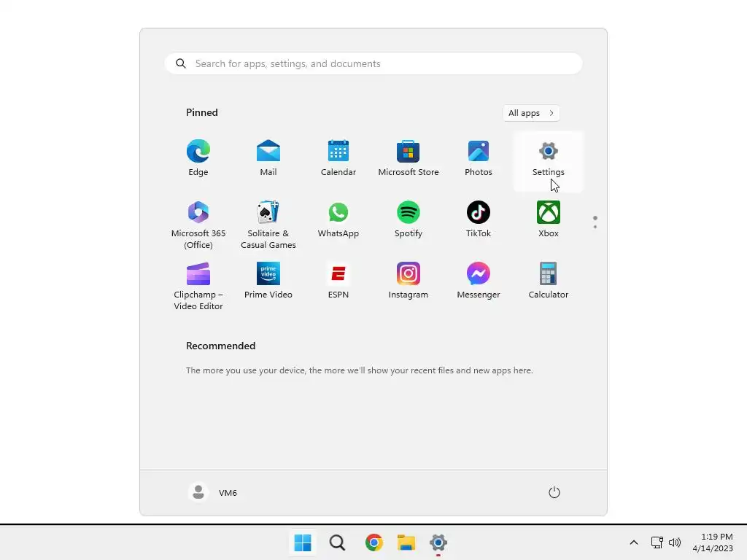Open the power options button
The height and width of the screenshot is (560, 747).
click(554, 492)
